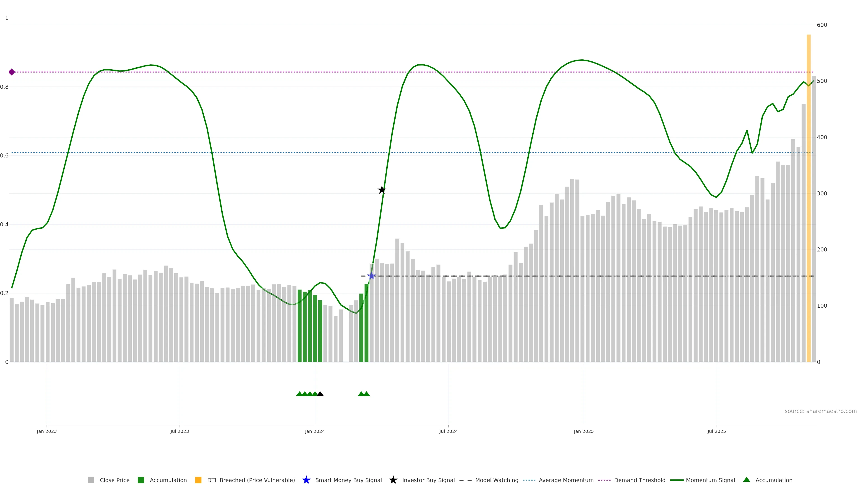Image resolution: width=868 pixels, height=488 pixels.
Task: Click the black star icon in legend
Action: click(x=393, y=480)
